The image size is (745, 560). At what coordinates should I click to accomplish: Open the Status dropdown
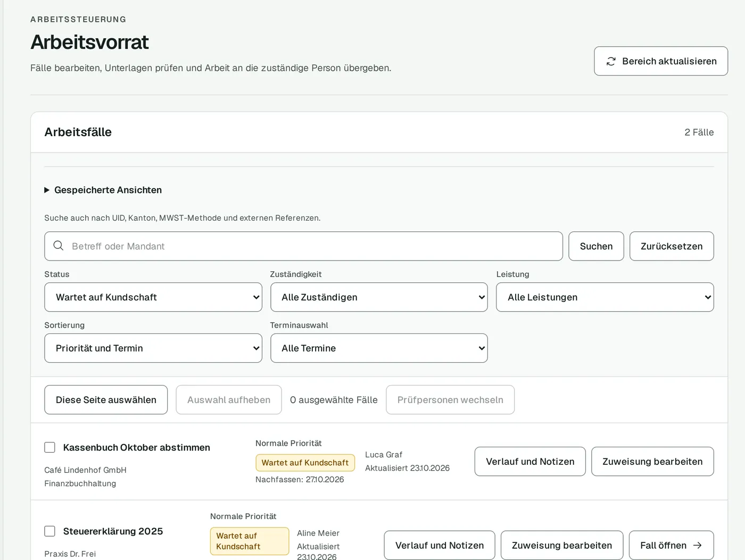click(x=153, y=297)
